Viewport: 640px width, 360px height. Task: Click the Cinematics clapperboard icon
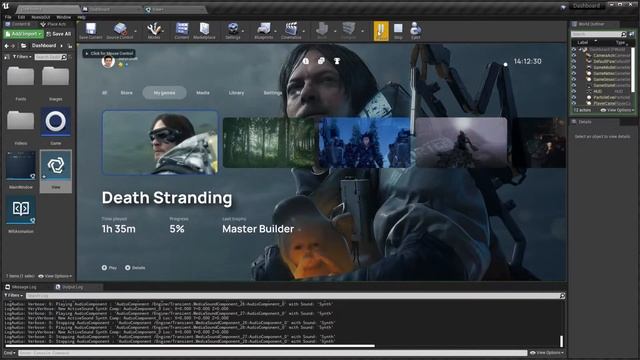click(291, 29)
